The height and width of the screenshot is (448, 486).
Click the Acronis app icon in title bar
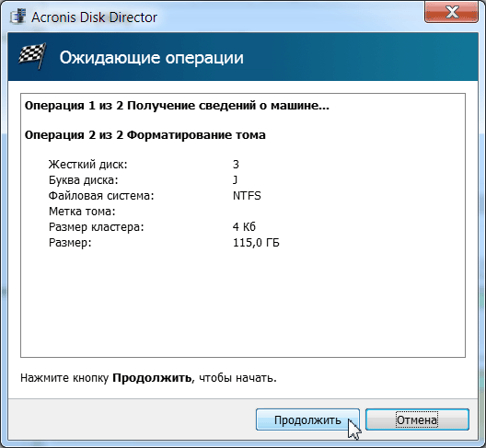(18, 17)
